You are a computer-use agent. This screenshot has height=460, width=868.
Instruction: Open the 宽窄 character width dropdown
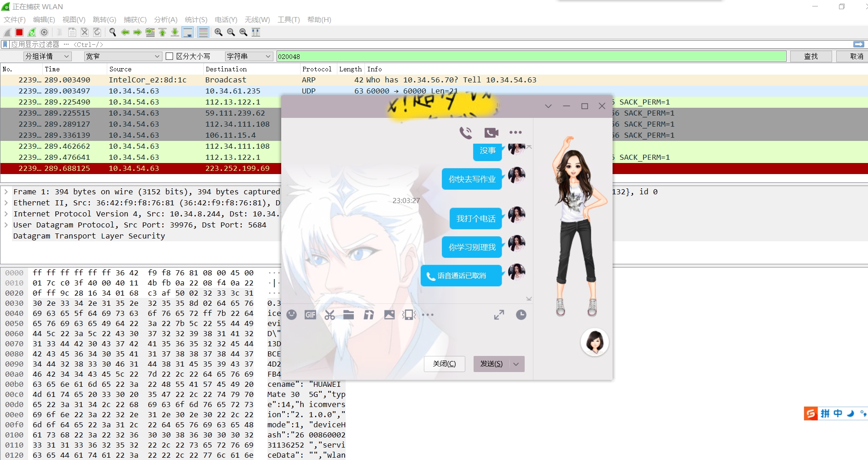tap(123, 56)
